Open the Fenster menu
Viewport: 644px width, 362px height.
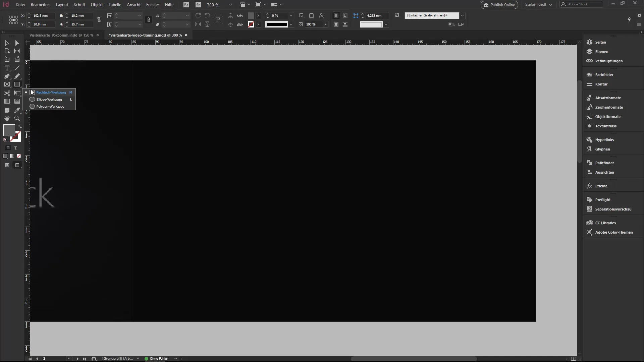(153, 5)
